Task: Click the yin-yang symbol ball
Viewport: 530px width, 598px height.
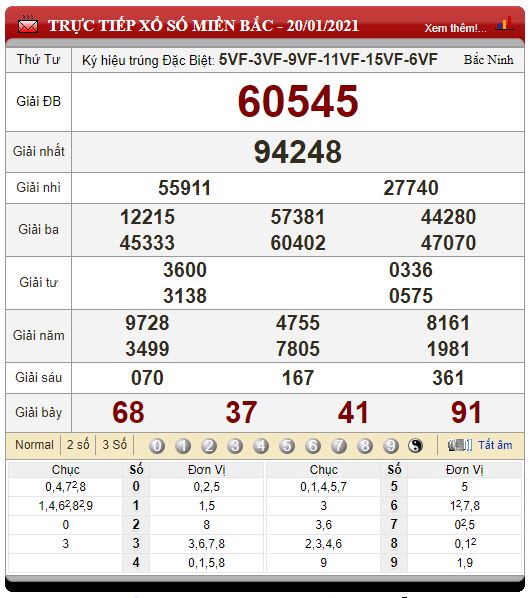Action: click(416, 445)
